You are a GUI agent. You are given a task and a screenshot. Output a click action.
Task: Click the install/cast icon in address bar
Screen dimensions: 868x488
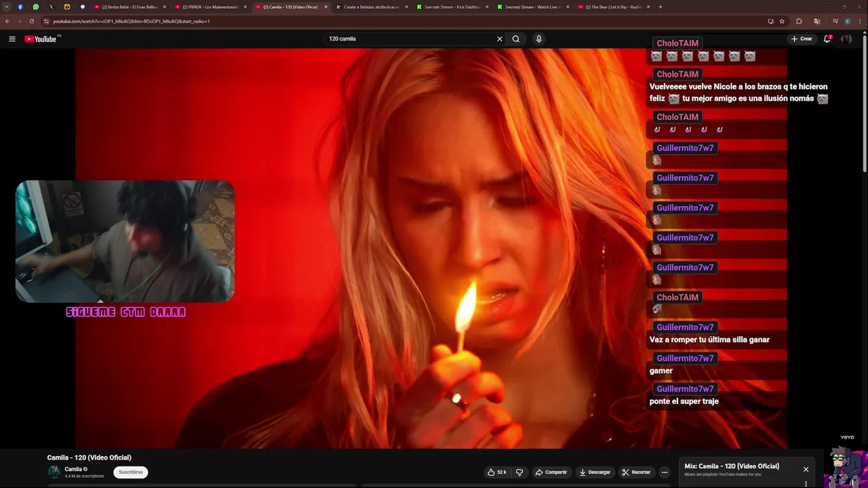point(770,21)
